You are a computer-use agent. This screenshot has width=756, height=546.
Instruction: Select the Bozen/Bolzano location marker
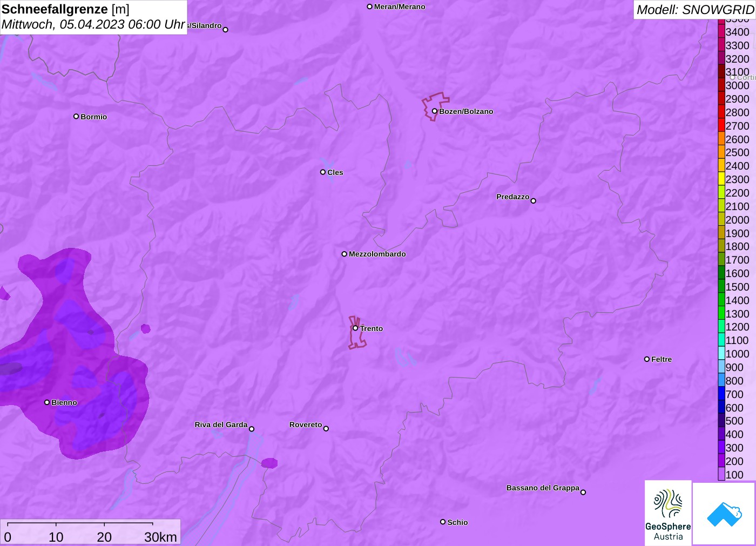[435, 111]
